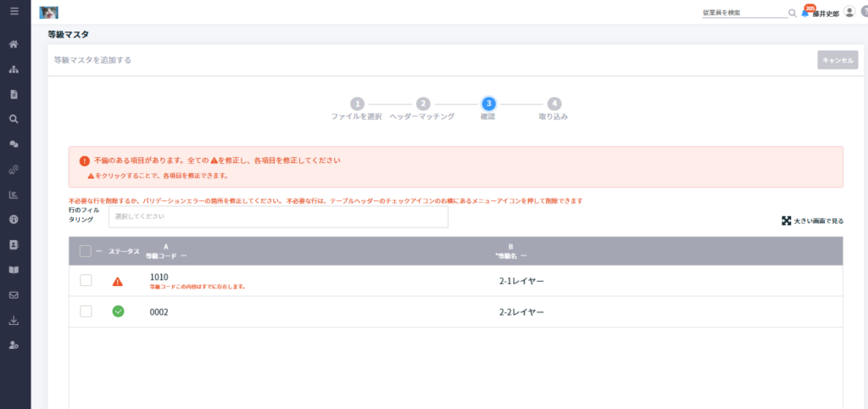868x409 pixels.
Task: Click the green check status on row 0002
Action: tap(118, 311)
